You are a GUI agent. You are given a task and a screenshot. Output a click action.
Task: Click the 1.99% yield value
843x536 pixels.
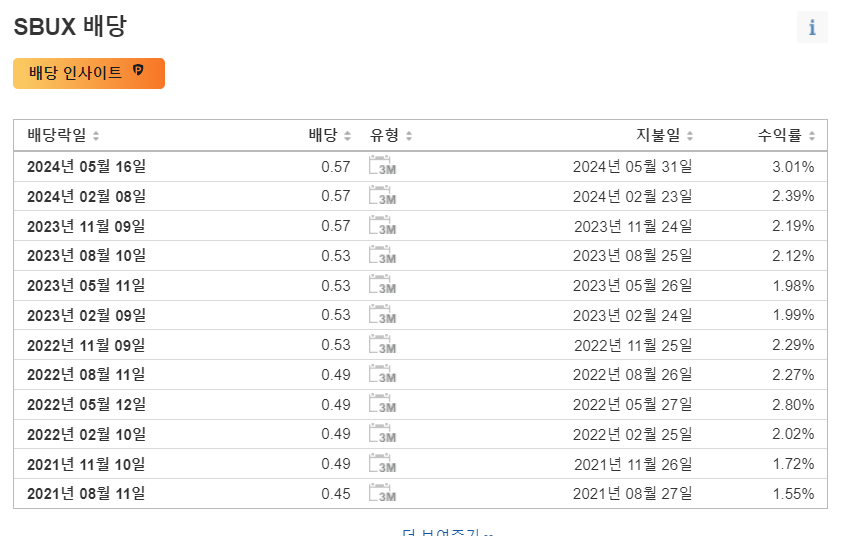(x=794, y=315)
